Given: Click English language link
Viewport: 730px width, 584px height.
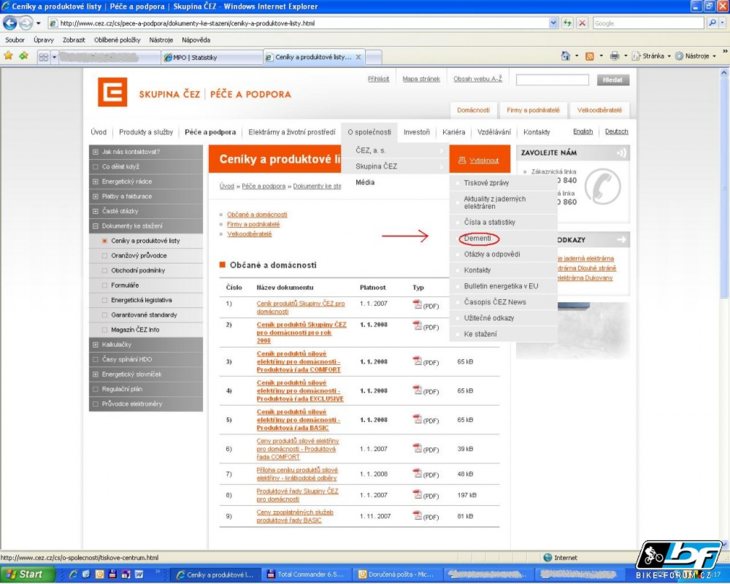Looking at the screenshot, I should point(583,132).
